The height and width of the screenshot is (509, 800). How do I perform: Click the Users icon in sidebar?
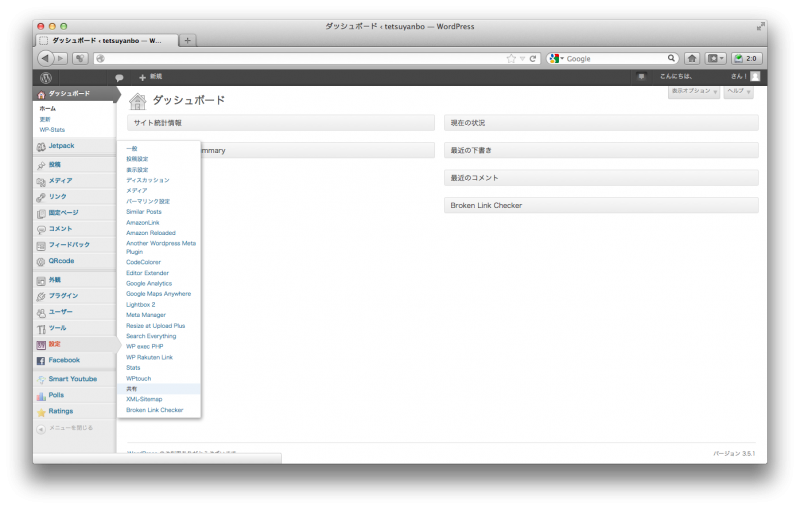tap(41, 313)
